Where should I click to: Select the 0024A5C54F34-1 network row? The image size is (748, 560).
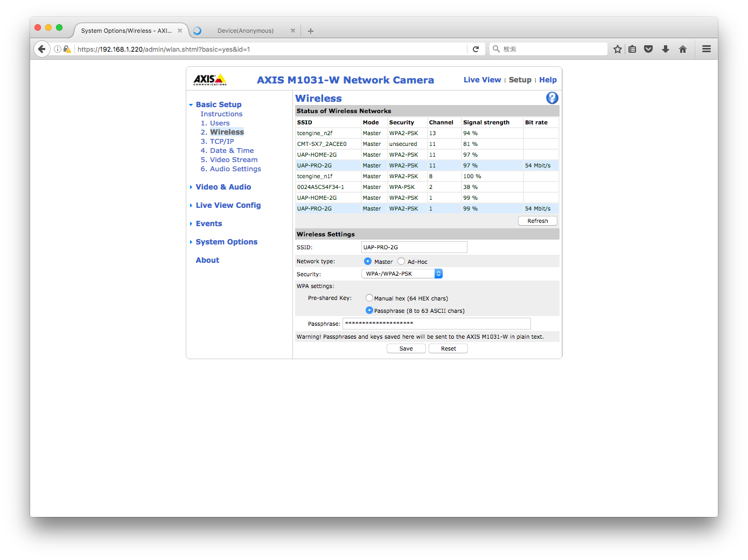click(x=427, y=187)
